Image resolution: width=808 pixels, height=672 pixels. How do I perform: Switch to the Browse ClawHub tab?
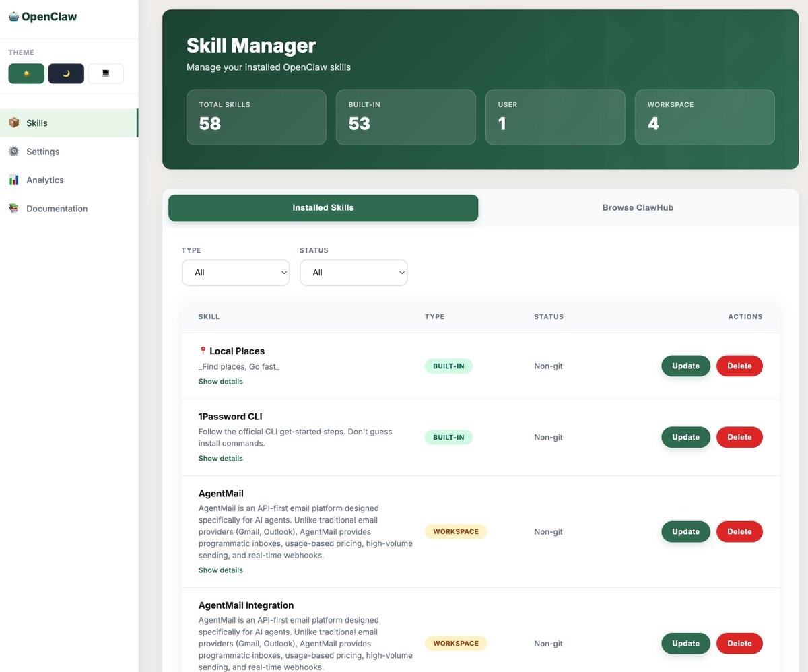[x=638, y=207]
